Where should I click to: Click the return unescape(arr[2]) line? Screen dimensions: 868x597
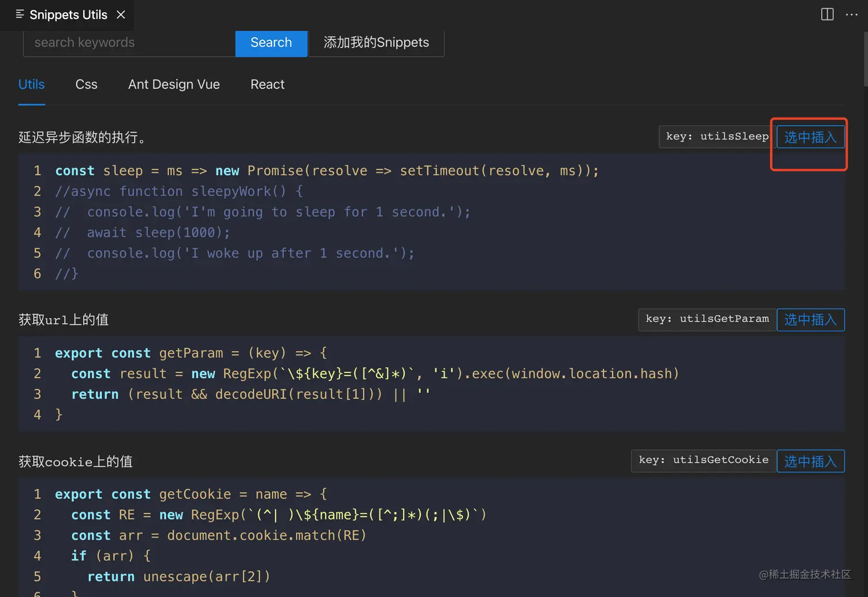tap(179, 577)
